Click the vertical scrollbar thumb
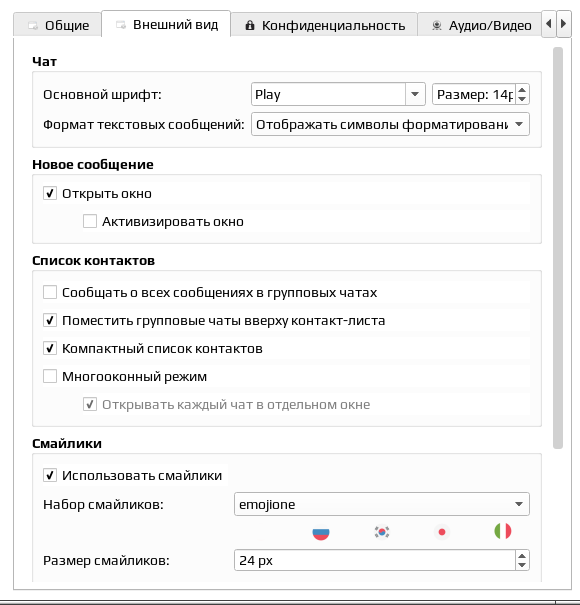This screenshot has width=580, height=605. 558,248
